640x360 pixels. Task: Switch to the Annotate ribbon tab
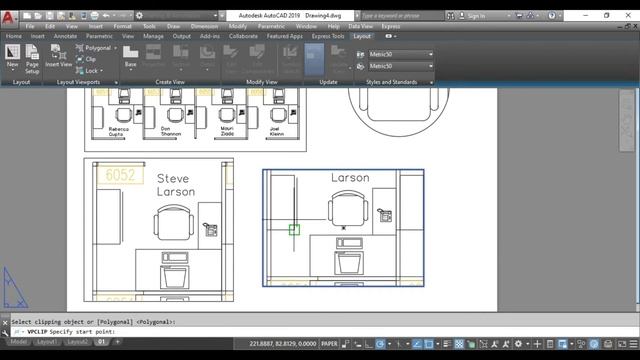pos(65,36)
